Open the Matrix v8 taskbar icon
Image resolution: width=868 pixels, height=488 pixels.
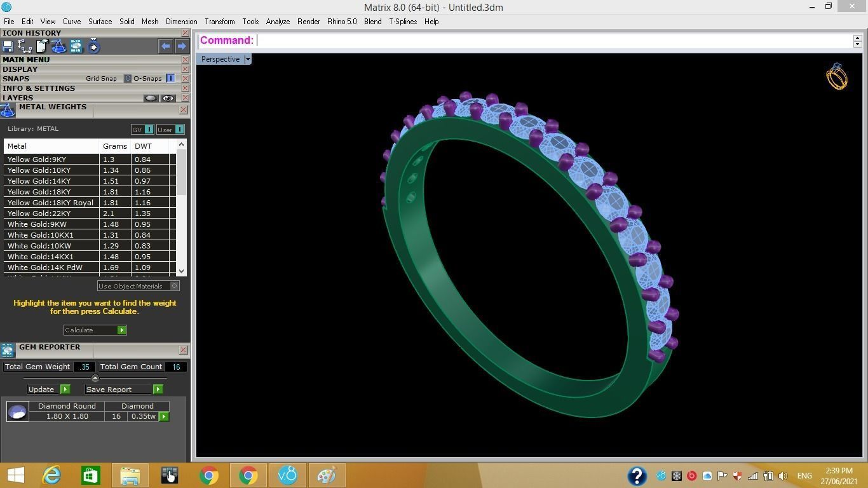click(x=288, y=475)
